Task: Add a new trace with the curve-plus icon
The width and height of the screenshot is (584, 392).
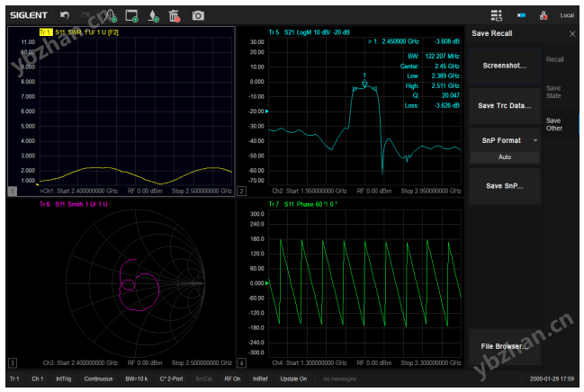Action: (111, 15)
